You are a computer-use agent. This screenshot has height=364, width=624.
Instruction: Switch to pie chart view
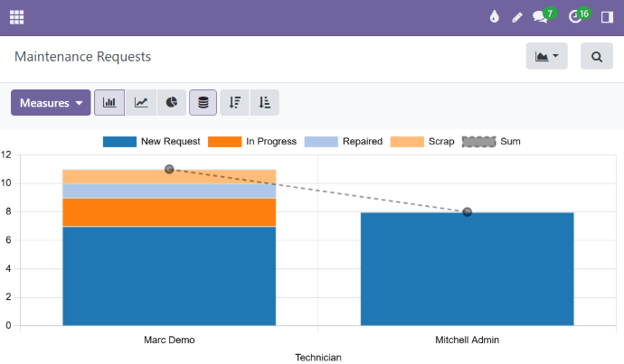point(172,103)
